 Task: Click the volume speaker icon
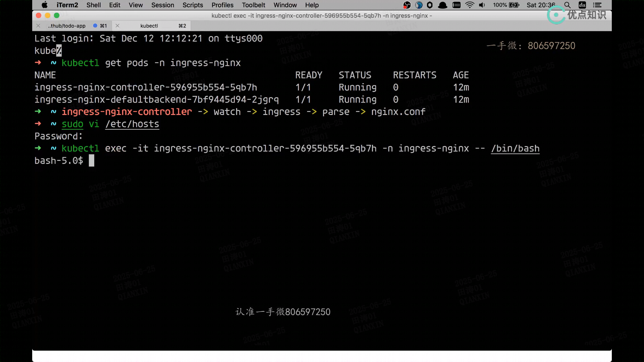pyautogui.click(x=482, y=5)
